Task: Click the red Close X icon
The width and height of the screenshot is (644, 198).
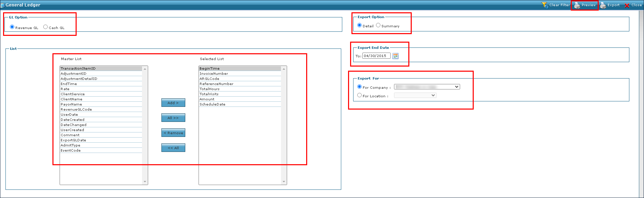Action: 627,5
